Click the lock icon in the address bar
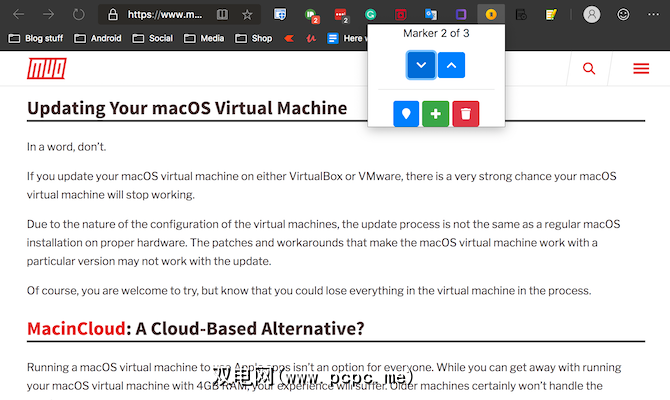Image resolution: width=670 pixels, height=400 pixels. 112,15
